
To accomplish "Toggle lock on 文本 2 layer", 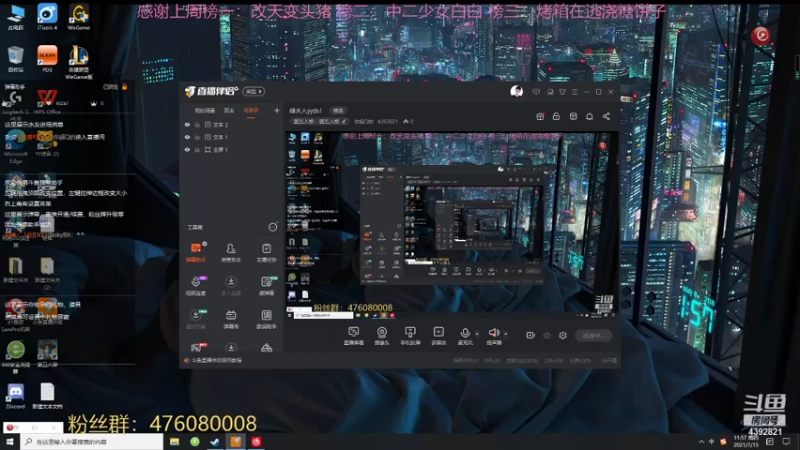I will [197, 124].
